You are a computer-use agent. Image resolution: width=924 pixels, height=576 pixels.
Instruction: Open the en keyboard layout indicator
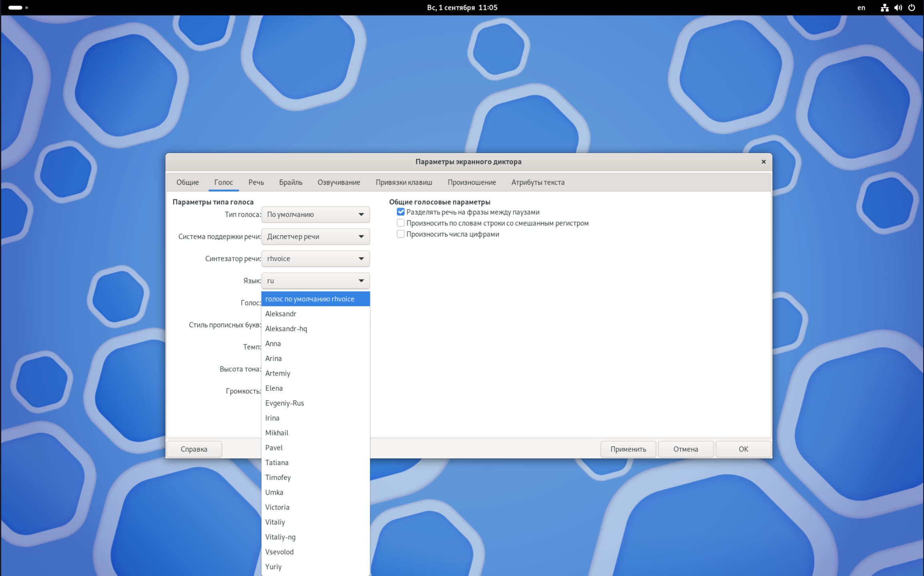coord(861,8)
